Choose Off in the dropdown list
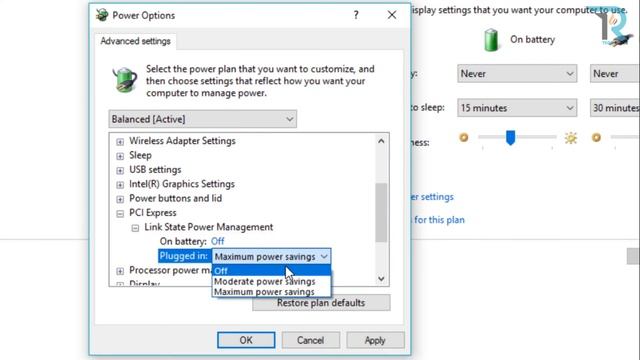The height and width of the screenshot is (360, 640). tap(271, 271)
